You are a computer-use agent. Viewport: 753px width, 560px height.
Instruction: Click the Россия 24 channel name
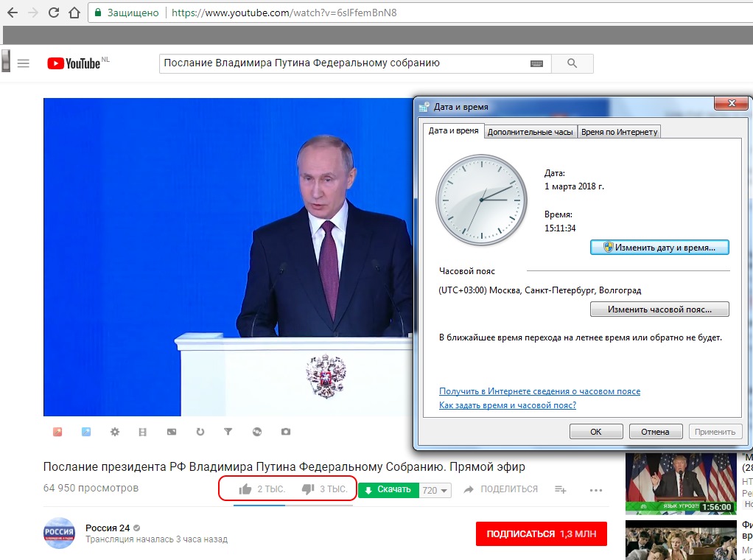[108, 528]
